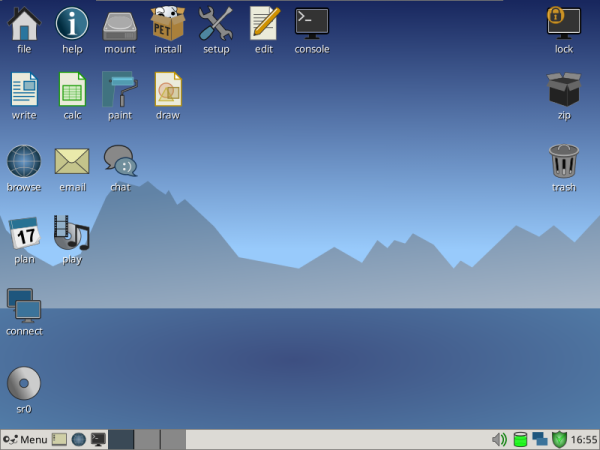Open the file manager home icon
This screenshot has height=450, width=600.
24,23
